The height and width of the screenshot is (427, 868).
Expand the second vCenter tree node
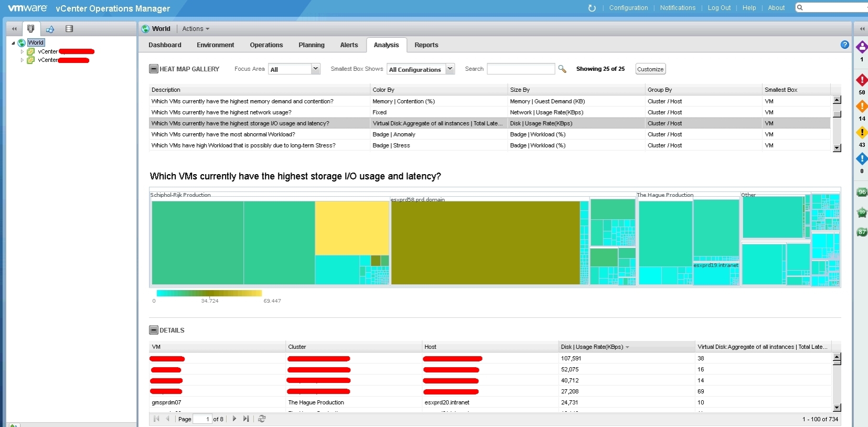point(22,60)
